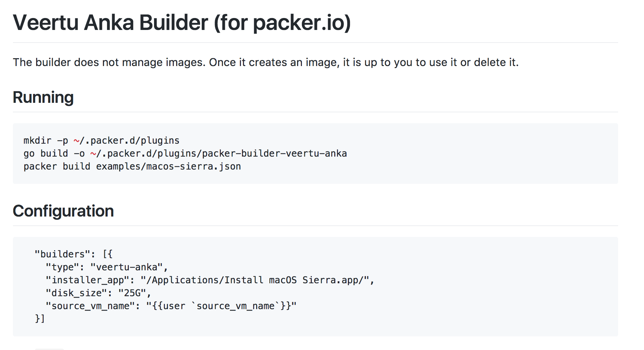Click the builder does not manage images sentence

[266, 62]
